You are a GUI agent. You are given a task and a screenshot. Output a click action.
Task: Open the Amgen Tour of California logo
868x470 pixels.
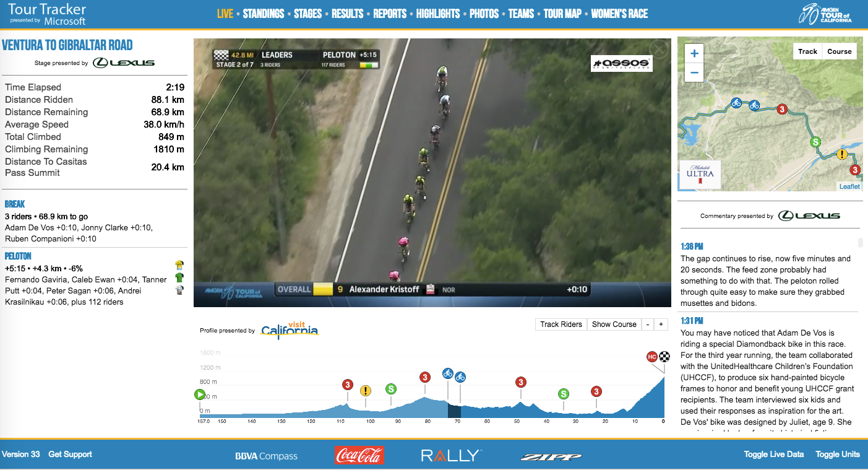pos(825,14)
